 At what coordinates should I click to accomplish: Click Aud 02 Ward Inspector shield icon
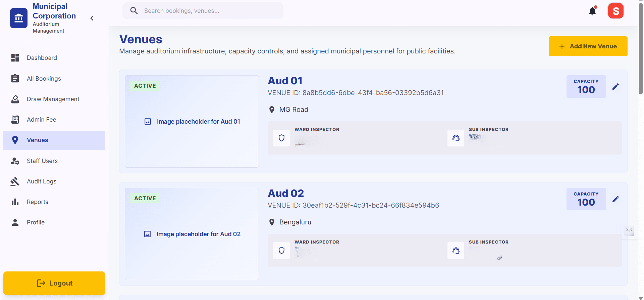(281, 251)
